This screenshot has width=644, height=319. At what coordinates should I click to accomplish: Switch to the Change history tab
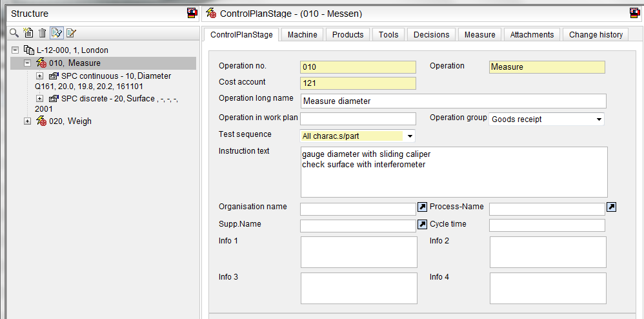click(x=595, y=35)
